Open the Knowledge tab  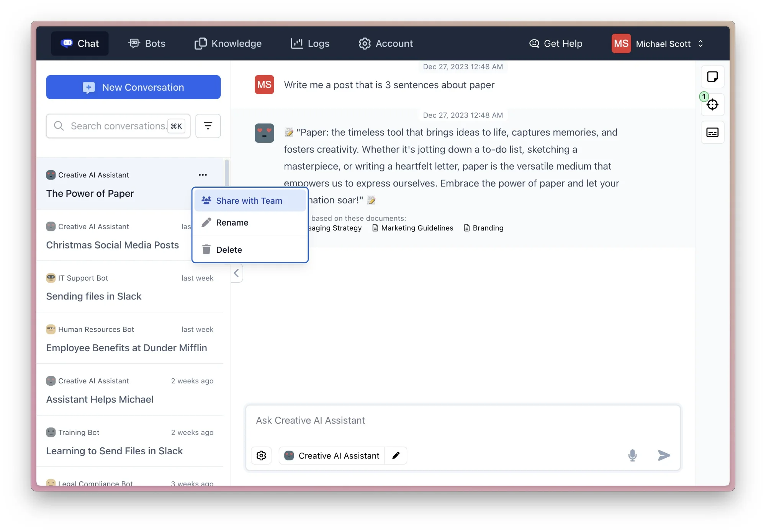tap(228, 44)
